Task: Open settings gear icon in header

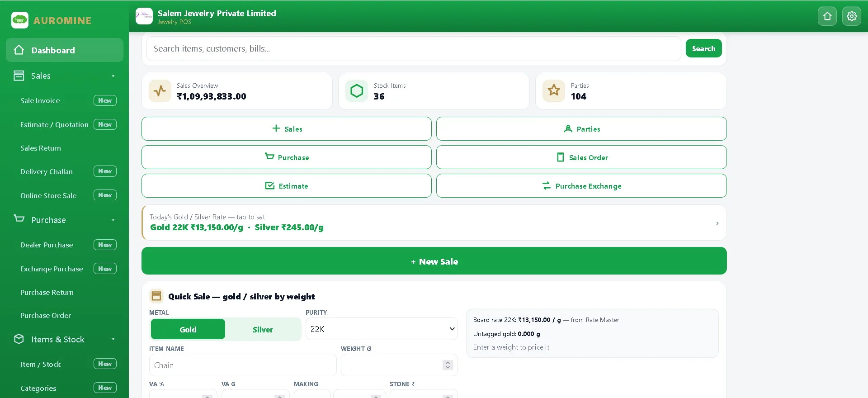Action: pos(852,16)
